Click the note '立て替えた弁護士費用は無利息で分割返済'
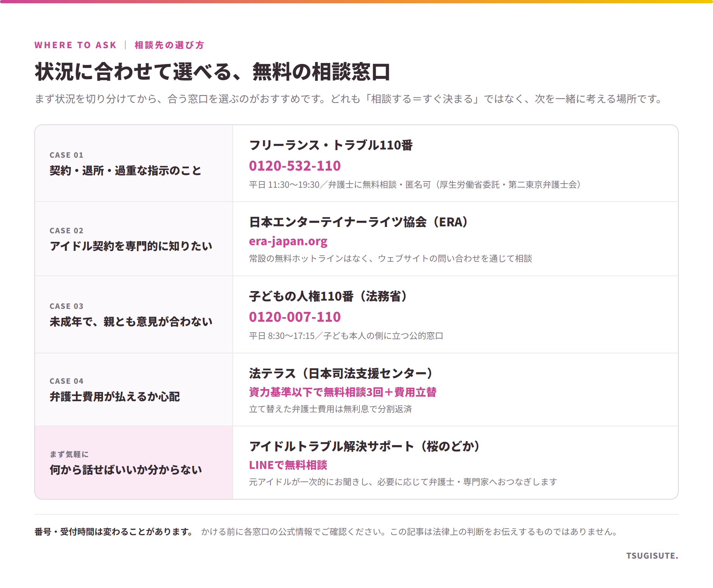 [330, 409]
